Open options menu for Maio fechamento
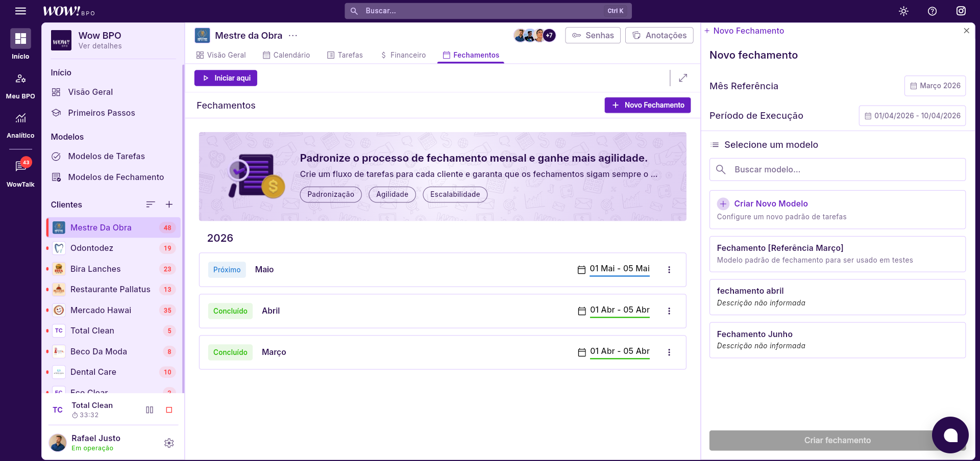Viewport: 980px width, 461px height. [x=669, y=270]
